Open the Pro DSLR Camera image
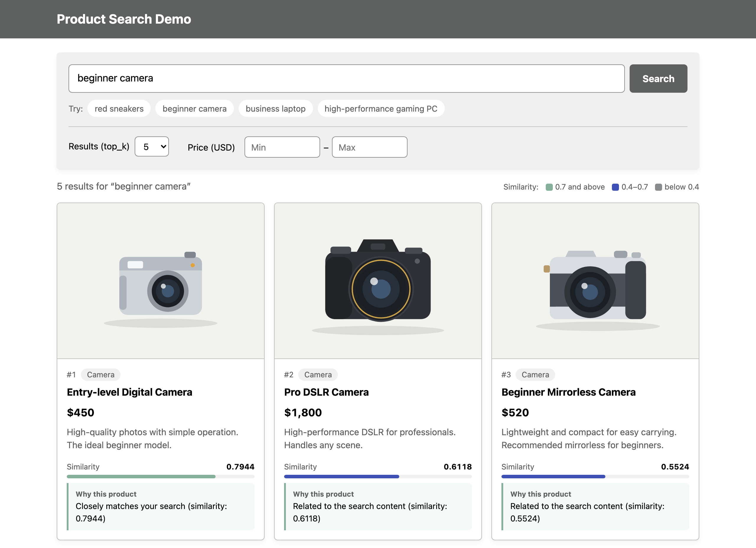The height and width of the screenshot is (548, 756). [378, 281]
